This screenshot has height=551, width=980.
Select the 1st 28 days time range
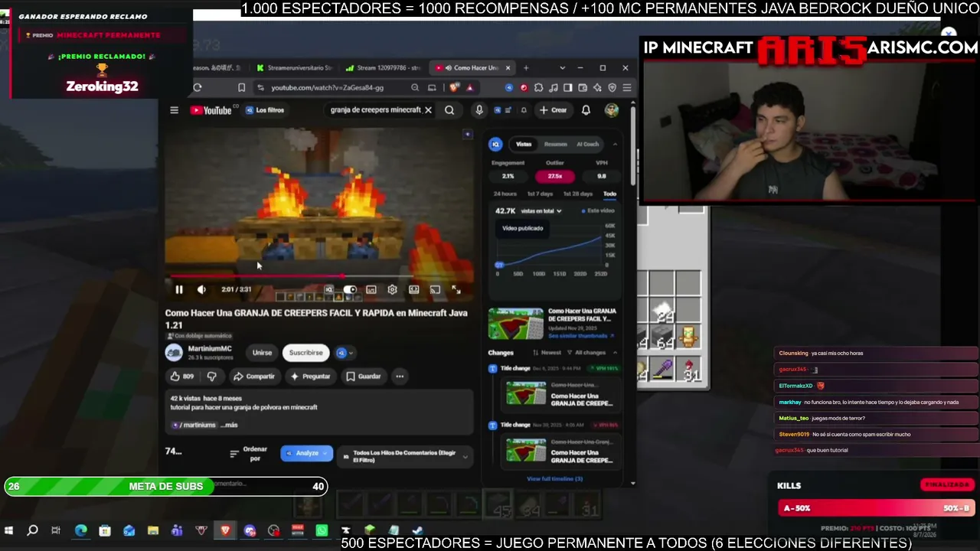(577, 194)
